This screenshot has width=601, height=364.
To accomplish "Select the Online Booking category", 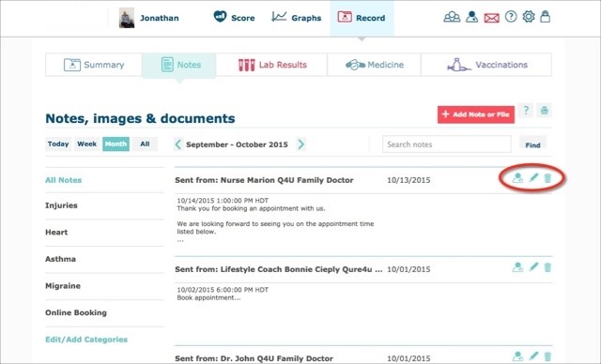I will pyautogui.click(x=76, y=312).
